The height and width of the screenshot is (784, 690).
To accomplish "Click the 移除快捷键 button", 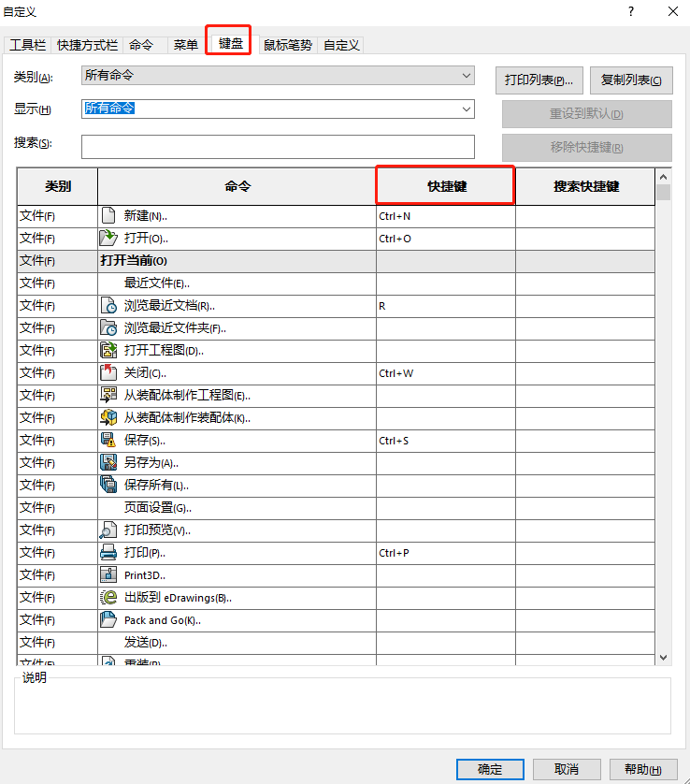I will click(586, 148).
